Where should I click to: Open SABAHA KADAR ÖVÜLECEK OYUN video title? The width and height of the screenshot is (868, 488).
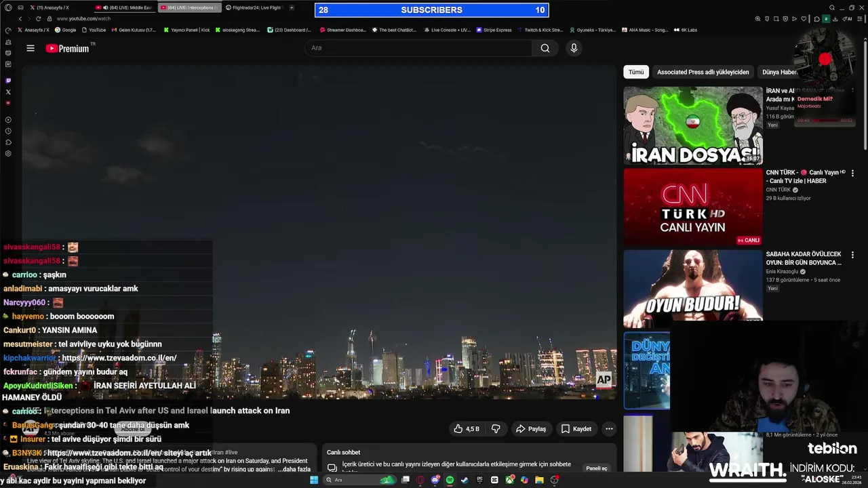click(x=804, y=258)
